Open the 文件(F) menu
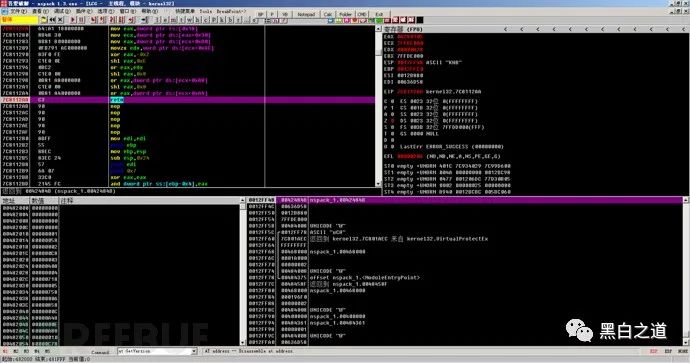The image size is (690, 363). click(18, 11)
